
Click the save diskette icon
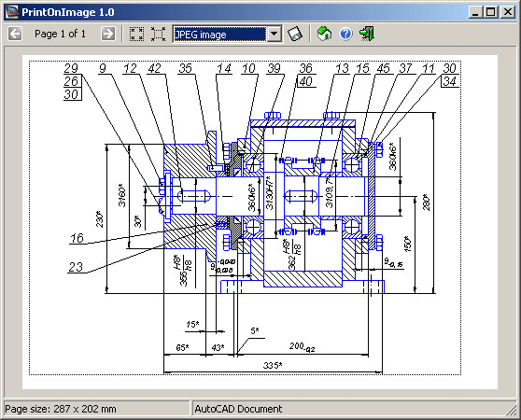point(295,34)
